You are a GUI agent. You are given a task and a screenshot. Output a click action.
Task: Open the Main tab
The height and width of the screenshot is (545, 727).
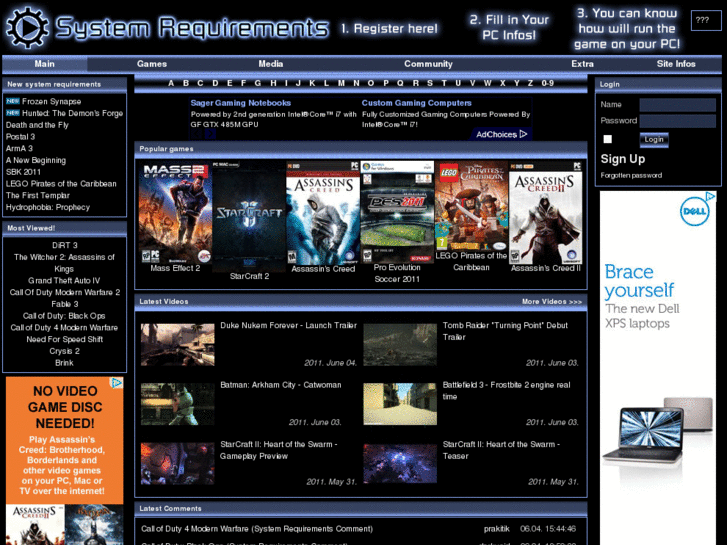click(x=45, y=64)
